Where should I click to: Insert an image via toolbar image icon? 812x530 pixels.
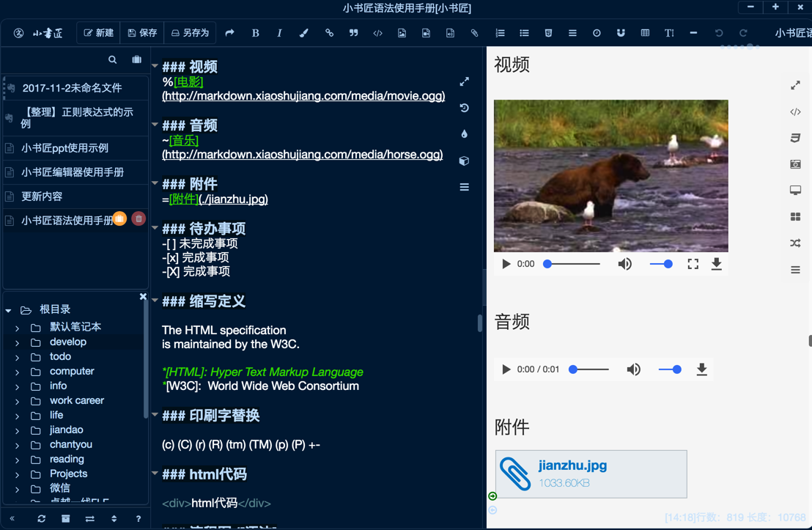(x=402, y=33)
